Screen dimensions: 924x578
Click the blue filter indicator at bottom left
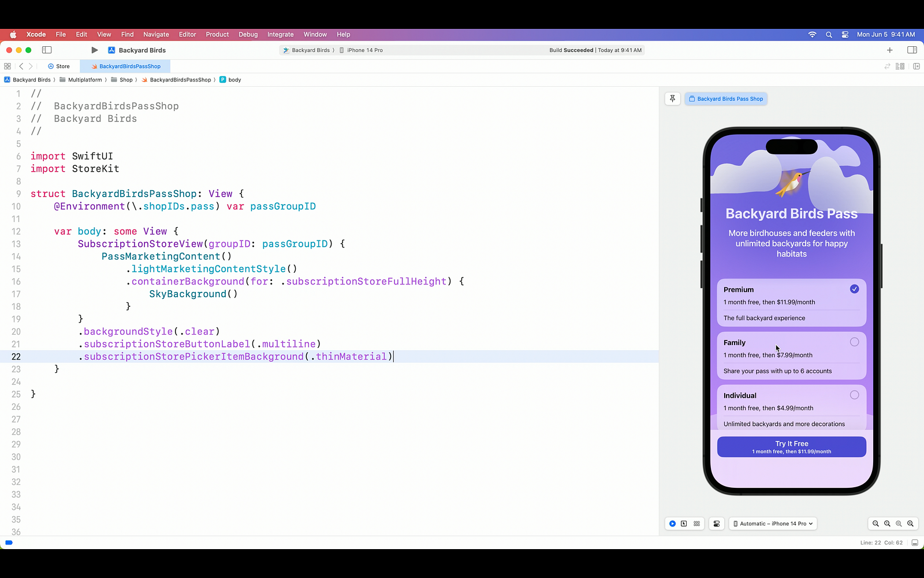tap(9, 543)
